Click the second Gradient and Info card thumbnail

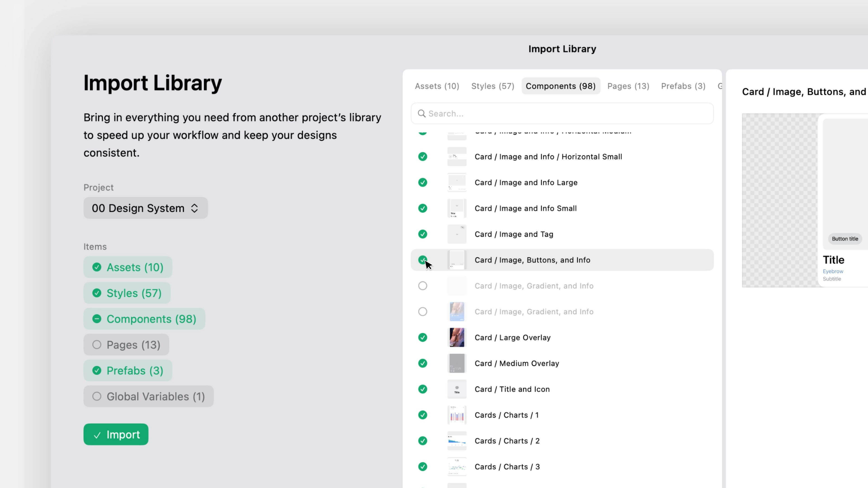pyautogui.click(x=457, y=312)
